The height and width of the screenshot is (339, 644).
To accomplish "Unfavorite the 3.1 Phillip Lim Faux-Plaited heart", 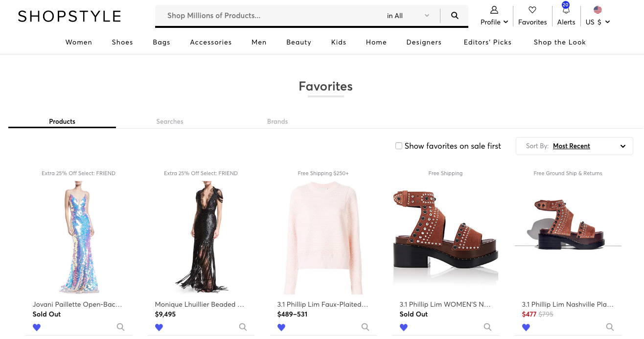I will point(281,327).
